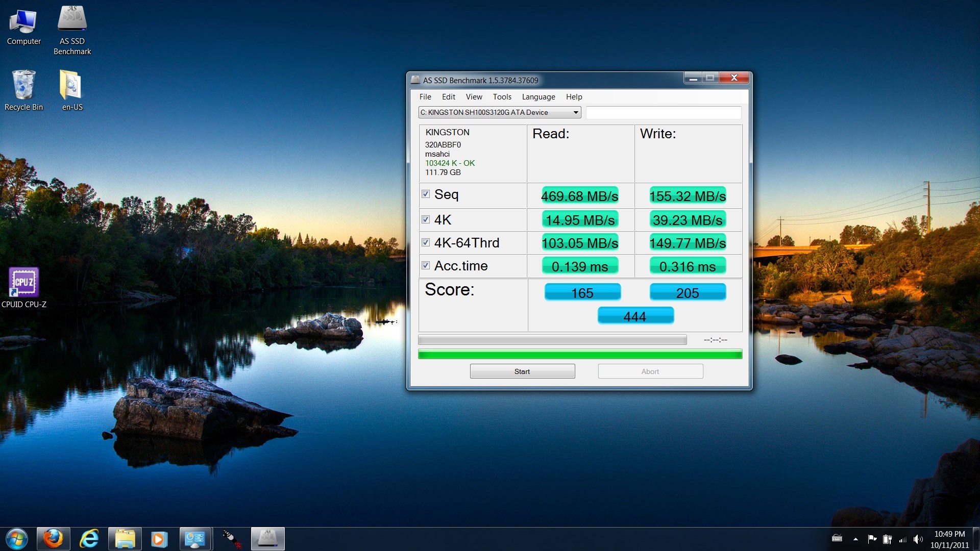Screen dimensions: 980x551
Task: Open the File menu
Action: [x=425, y=97]
